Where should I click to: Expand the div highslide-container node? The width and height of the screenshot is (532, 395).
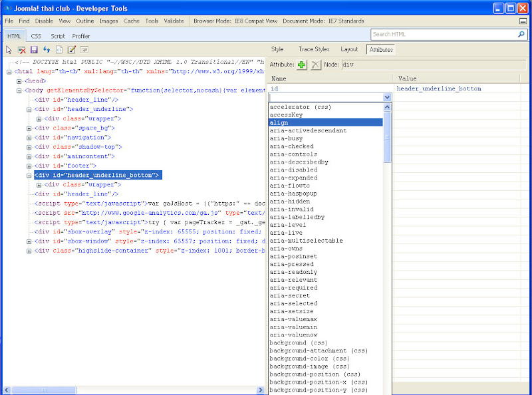point(29,251)
